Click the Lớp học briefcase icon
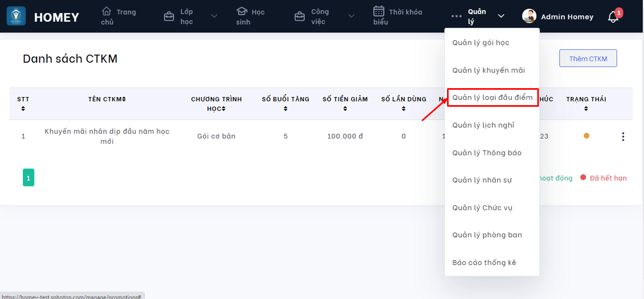The width and height of the screenshot is (644, 299). [169, 16]
